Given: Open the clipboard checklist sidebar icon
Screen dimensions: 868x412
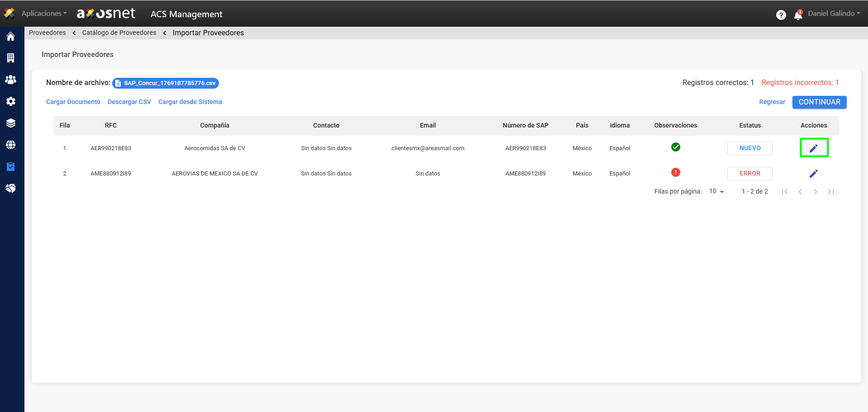Looking at the screenshot, I should pos(11,166).
